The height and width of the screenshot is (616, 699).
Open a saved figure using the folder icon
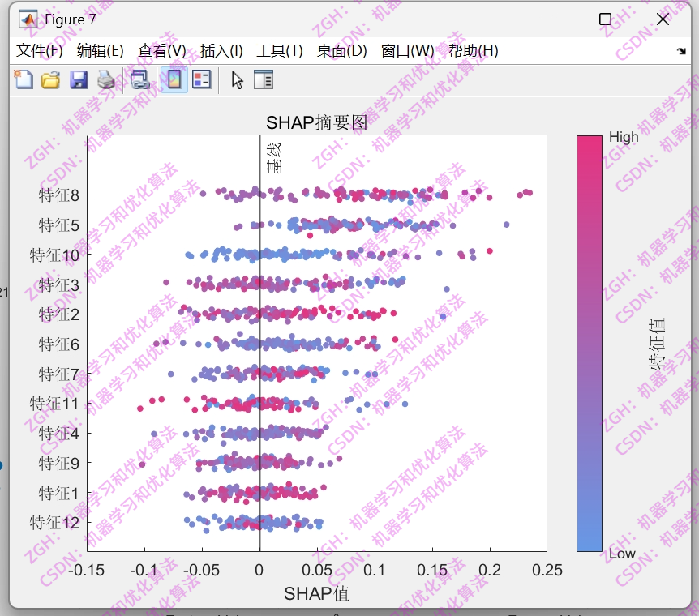point(49,79)
